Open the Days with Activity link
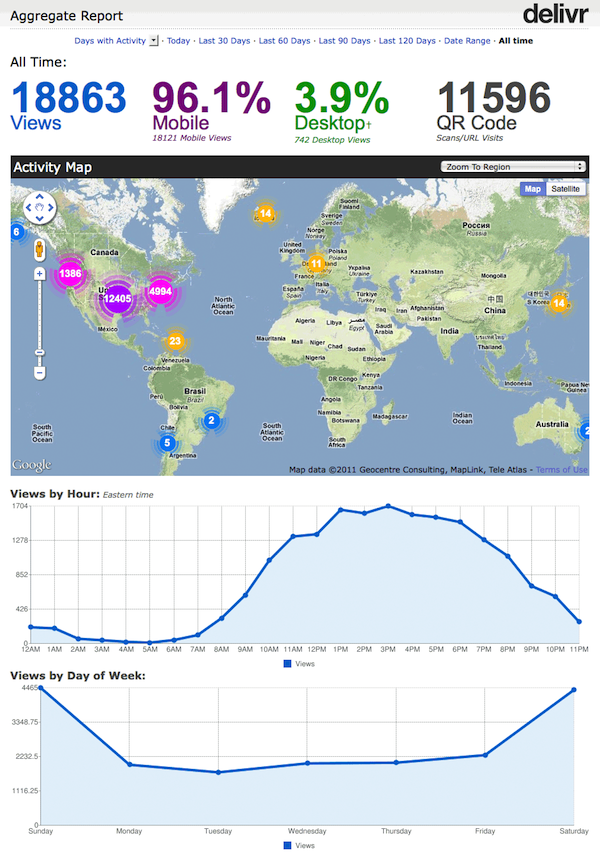This screenshot has width=600, height=856. click(110, 40)
